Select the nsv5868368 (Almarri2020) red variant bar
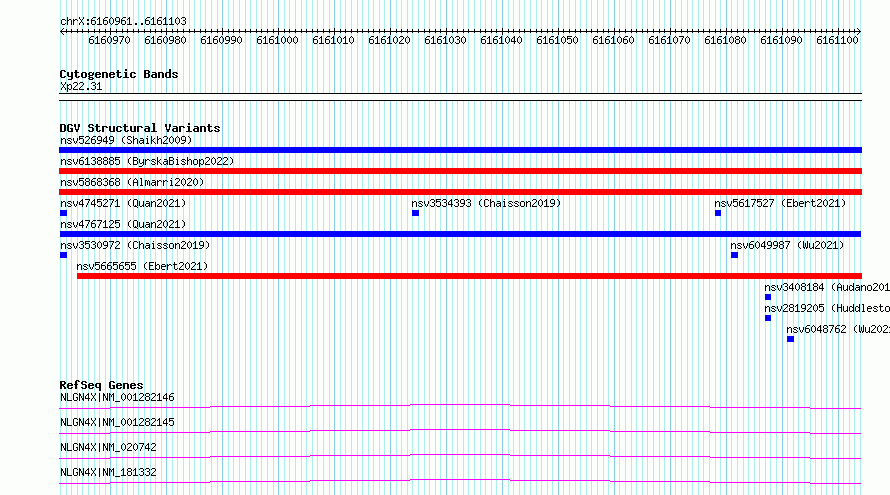This screenshot has height=495, width=890. pos(460,192)
